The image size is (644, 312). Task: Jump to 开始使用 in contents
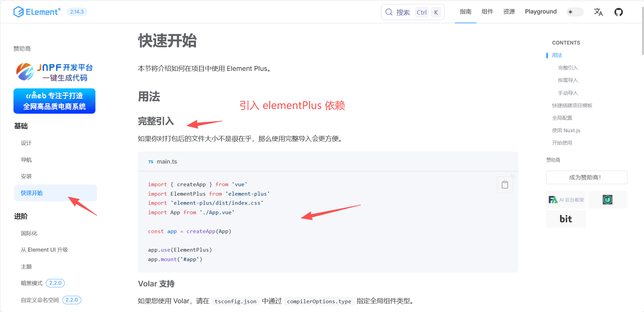click(x=562, y=143)
